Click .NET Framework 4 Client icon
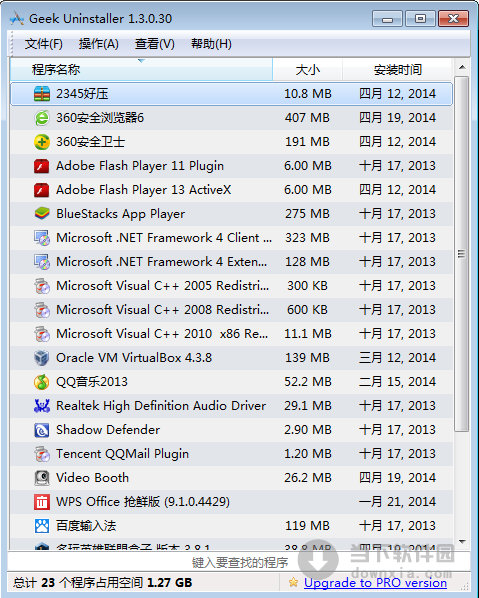Viewport: 479px width, 598px height. pos(42,238)
